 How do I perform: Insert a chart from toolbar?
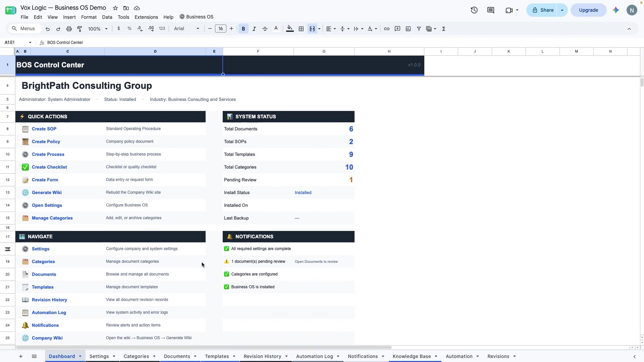pos(408,29)
